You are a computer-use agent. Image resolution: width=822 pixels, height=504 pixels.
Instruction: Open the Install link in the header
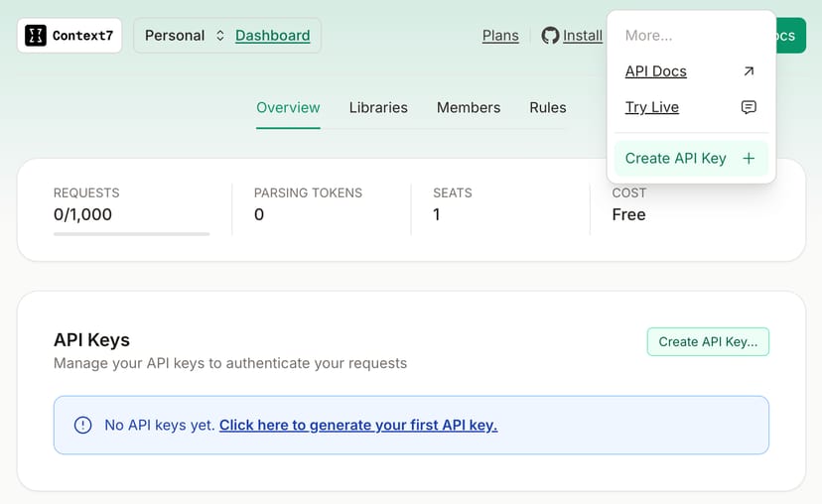click(x=583, y=36)
